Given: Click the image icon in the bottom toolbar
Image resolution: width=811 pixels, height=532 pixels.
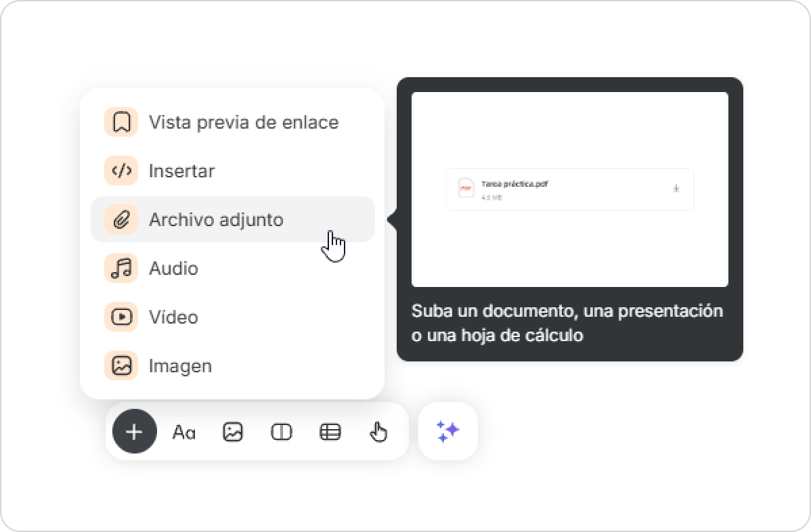Looking at the screenshot, I should pyautogui.click(x=232, y=432).
